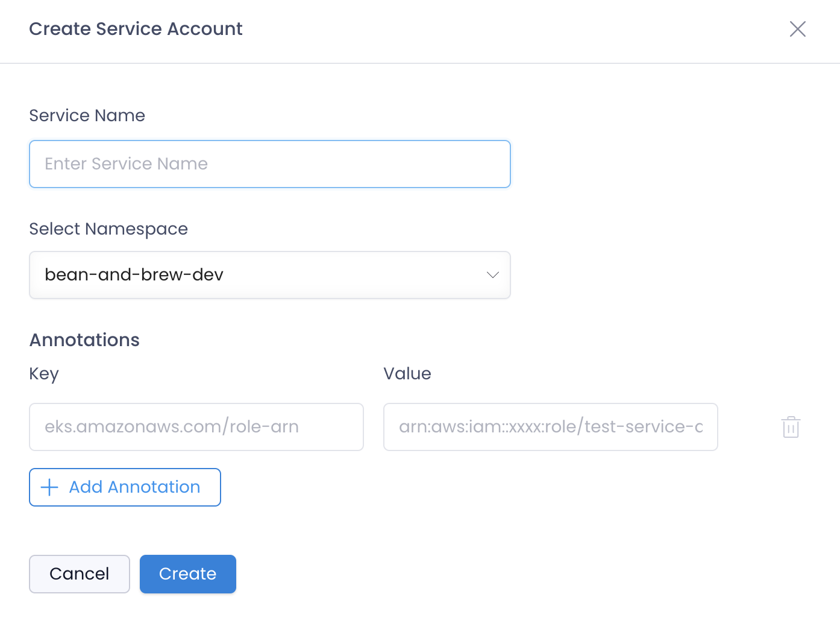Screen dimensions: 840x632
Task: Select the bean-and-brew-dev namespace value
Action: pos(134,275)
